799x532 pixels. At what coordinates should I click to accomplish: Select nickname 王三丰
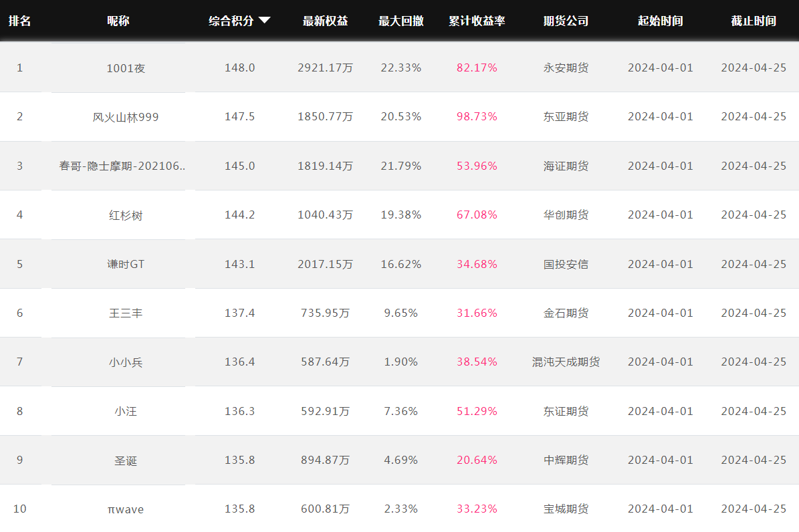126,313
